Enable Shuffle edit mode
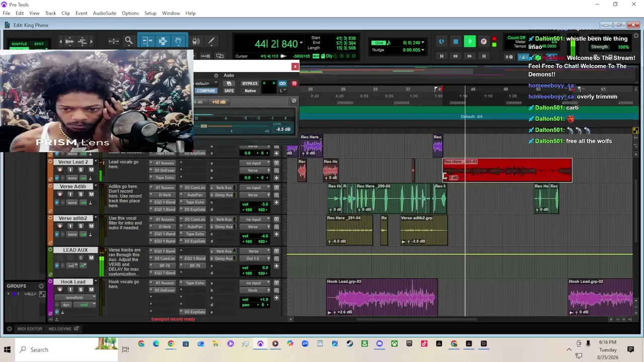 (x=19, y=44)
